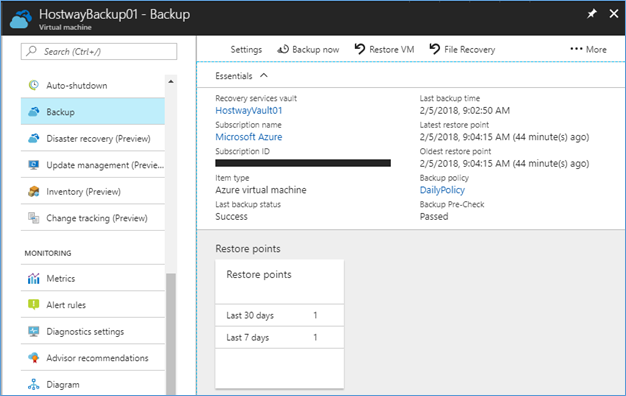Click the Last 30 days row
This screenshot has width=626, height=396.
tap(279, 315)
